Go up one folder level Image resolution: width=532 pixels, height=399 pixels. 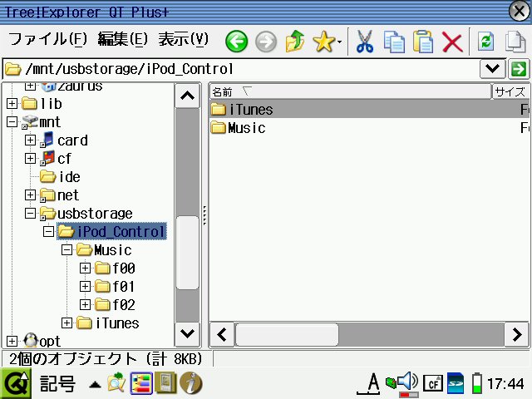pyautogui.click(x=294, y=41)
